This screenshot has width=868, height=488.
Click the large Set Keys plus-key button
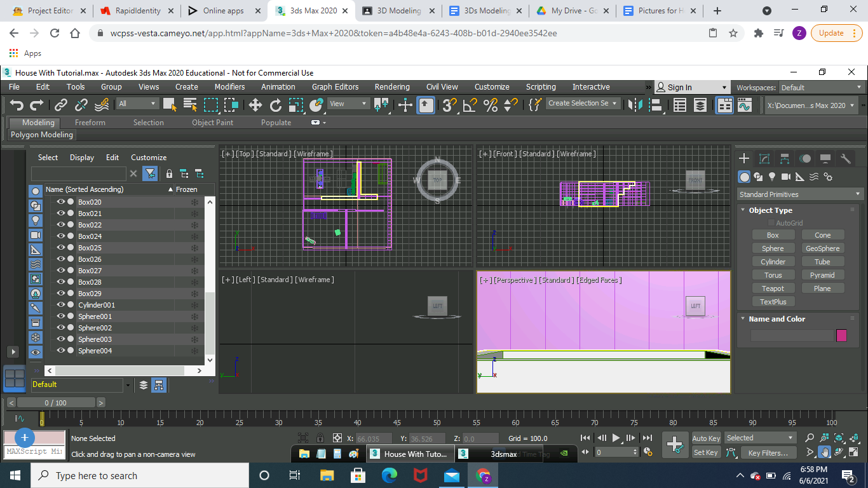(675, 445)
